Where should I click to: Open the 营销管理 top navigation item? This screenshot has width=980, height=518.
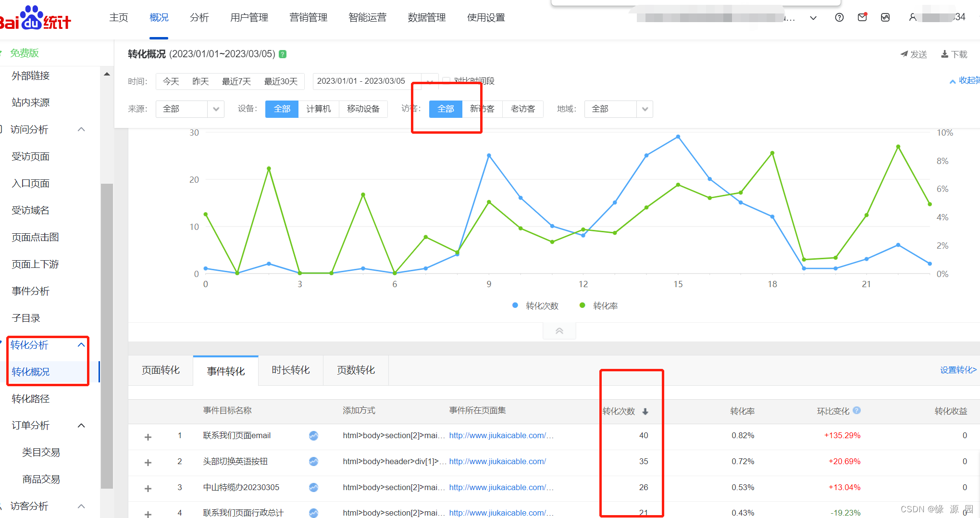308,18
